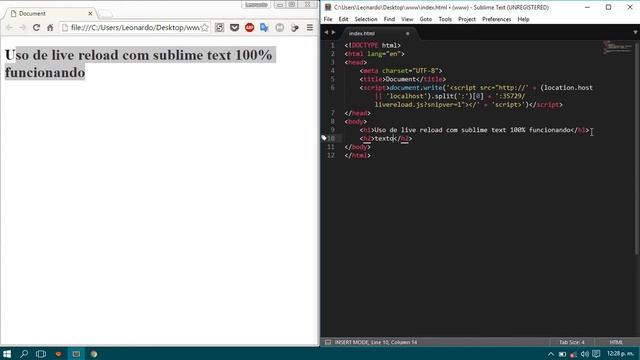Open Task View on taskbar
The height and width of the screenshot is (360, 640).
[41, 353]
